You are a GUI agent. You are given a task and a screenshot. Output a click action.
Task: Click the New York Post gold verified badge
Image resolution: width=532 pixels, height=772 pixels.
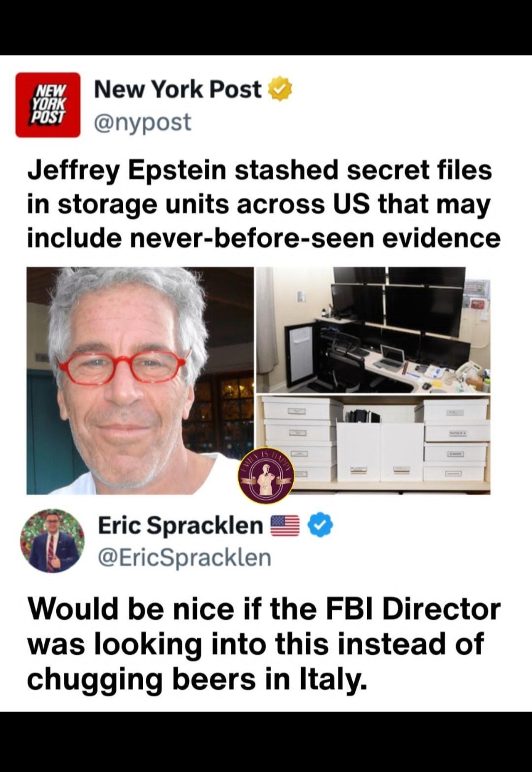pyautogui.click(x=281, y=90)
